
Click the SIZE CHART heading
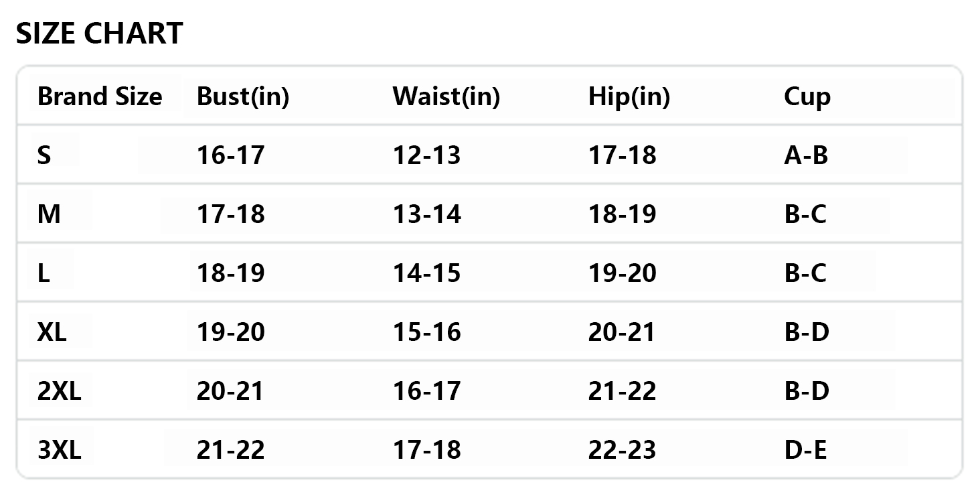[99, 33]
